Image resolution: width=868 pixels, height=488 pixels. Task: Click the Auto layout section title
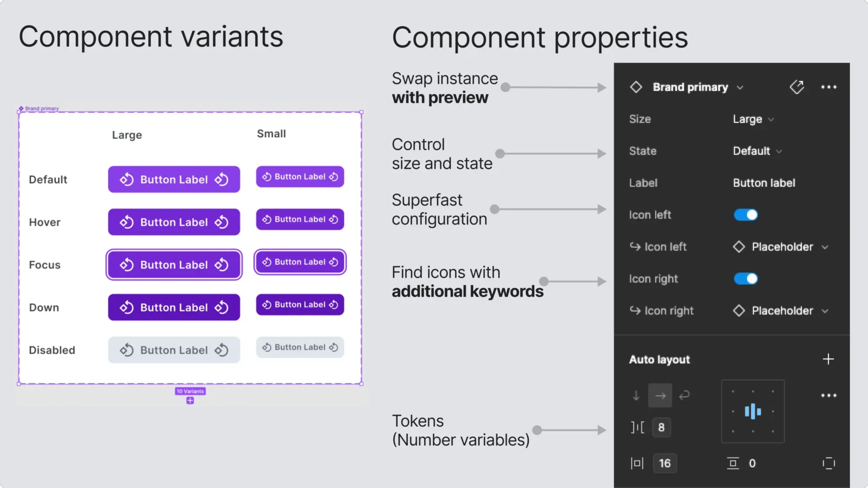click(660, 360)
